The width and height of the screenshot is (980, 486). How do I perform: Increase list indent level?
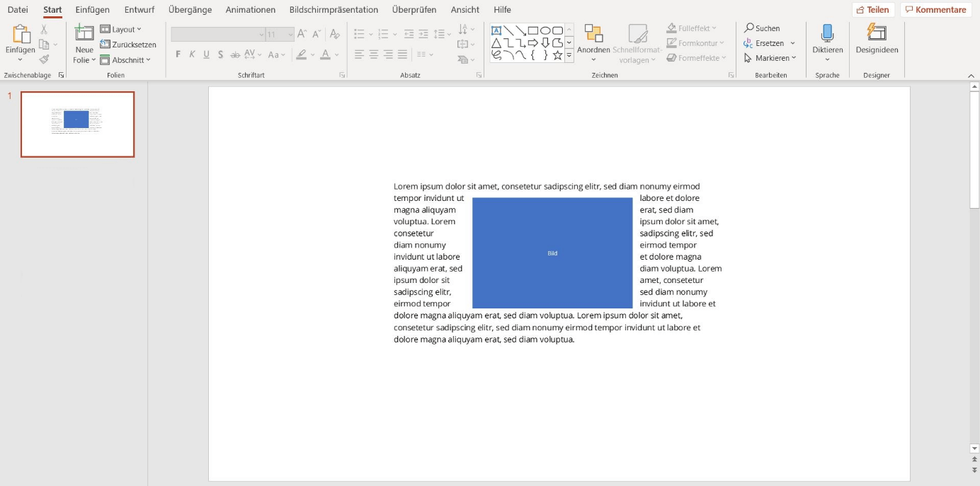[x=423, y=34]
